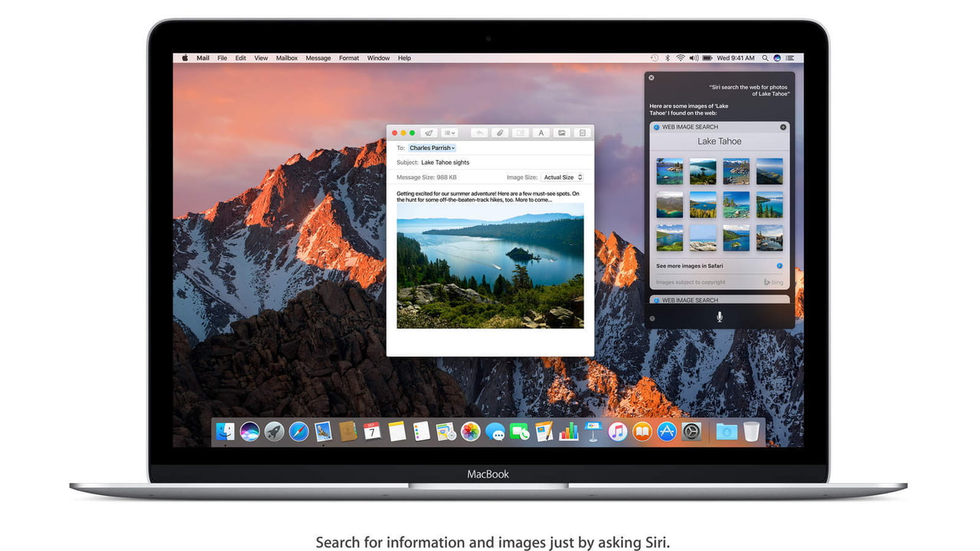Click the Siri icon in menu bar
This screenshot has height=551, width=980.
pyautogui.click(x=777, y=58)
